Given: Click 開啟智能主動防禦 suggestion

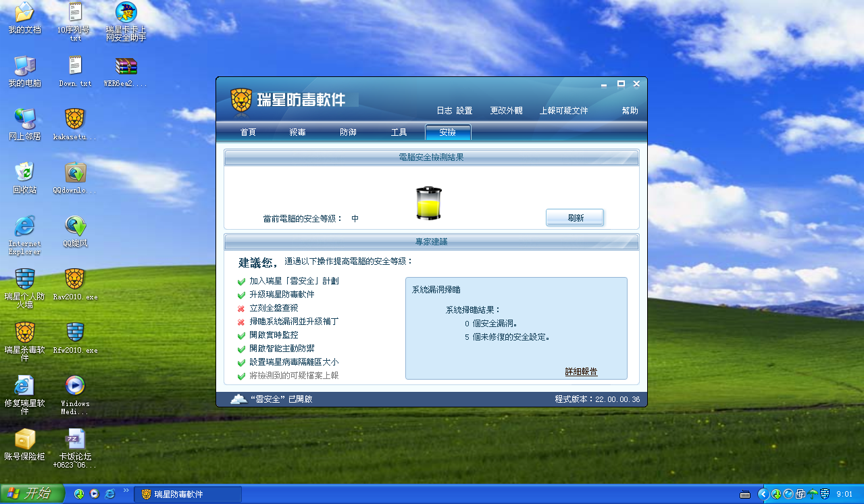Looking at the screenshot, I should click(x=282, y=349).
